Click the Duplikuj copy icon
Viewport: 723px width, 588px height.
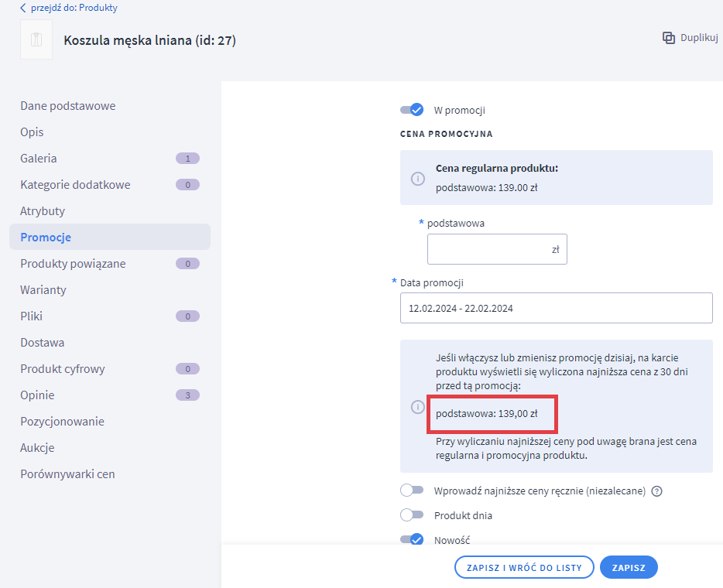click(x=669, y=38)
